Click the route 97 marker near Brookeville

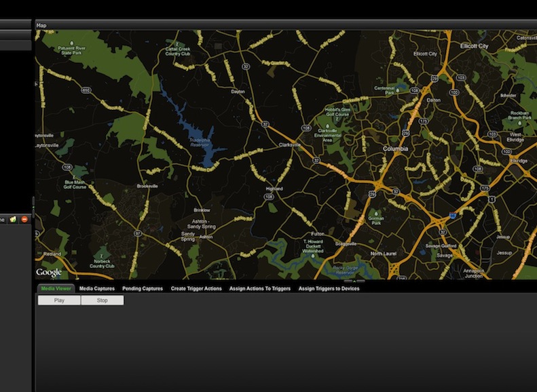coord(138,233)
